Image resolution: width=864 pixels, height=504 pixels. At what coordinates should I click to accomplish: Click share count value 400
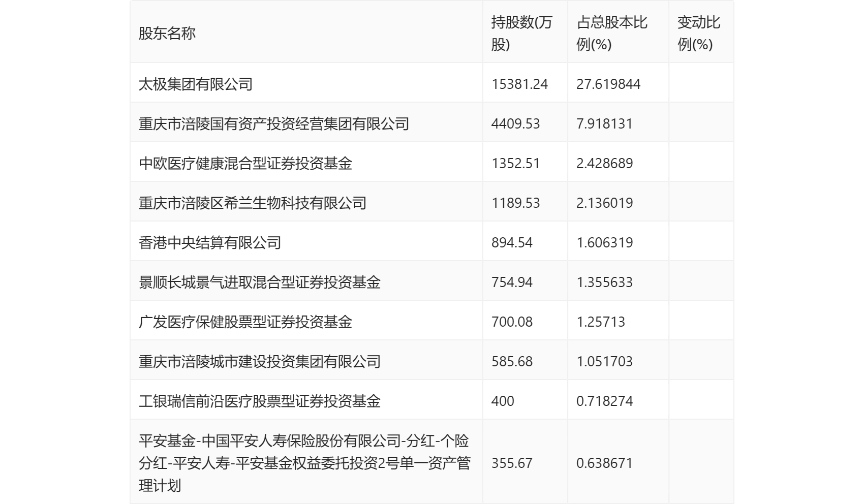click(503, 401)
